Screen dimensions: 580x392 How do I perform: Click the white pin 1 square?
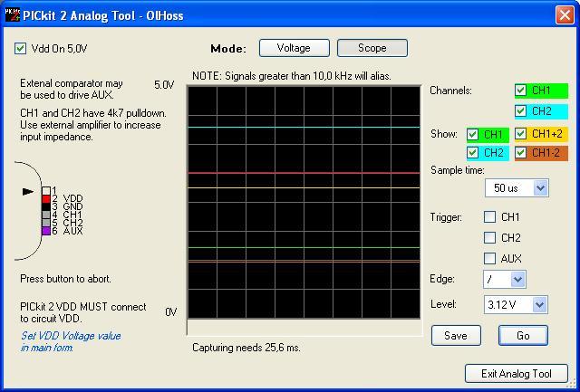pyautogui.click(x=46, y=191)
